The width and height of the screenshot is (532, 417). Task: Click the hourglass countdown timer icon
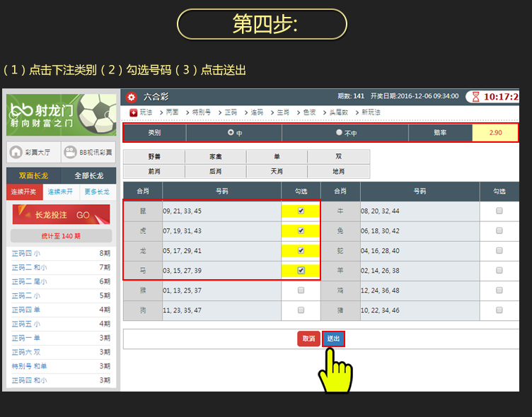(476, 97)
